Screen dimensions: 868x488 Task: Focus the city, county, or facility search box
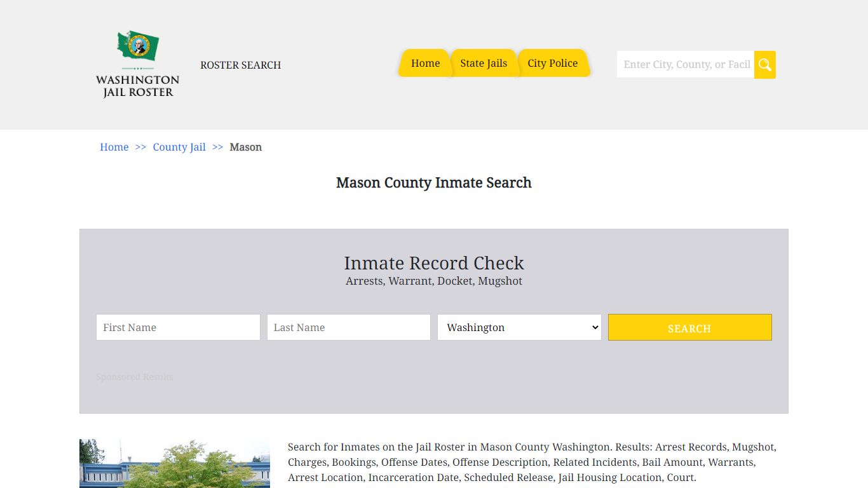click(x=686, y=65)
